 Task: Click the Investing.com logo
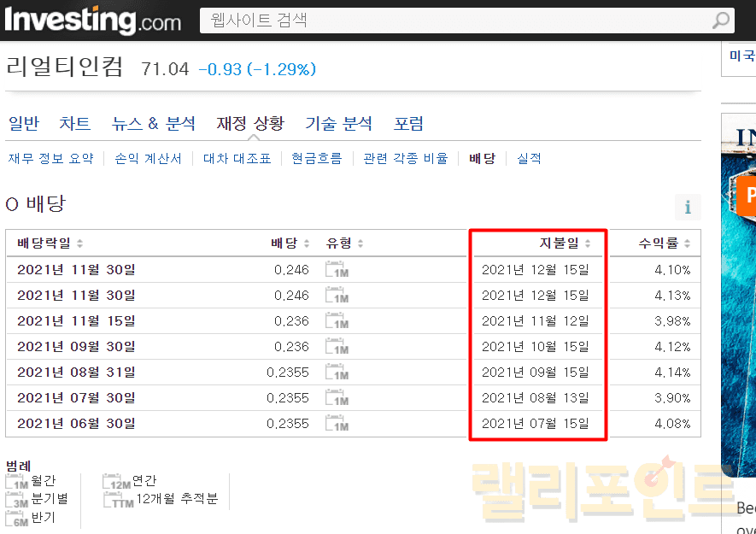[92, 20]
